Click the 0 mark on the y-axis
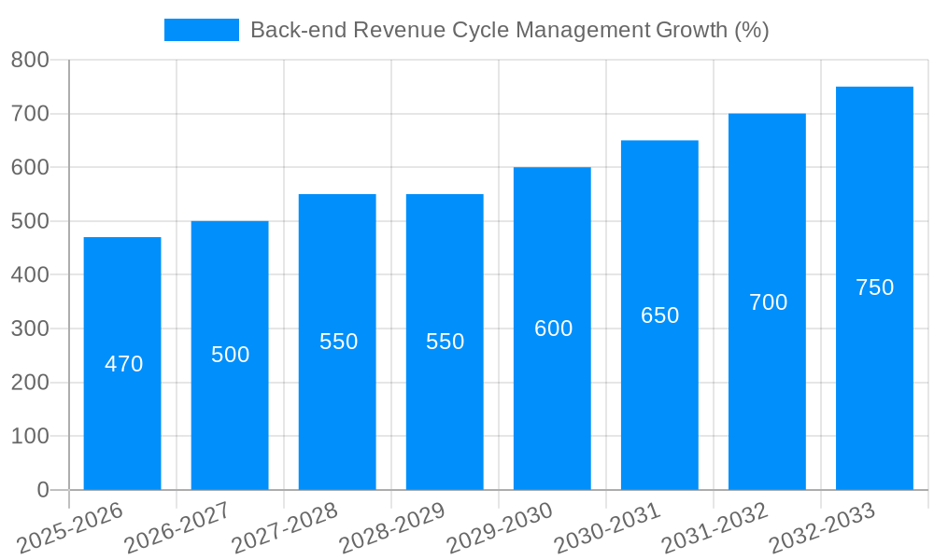Screen dimensions: 934x560 tap(41, 487)
